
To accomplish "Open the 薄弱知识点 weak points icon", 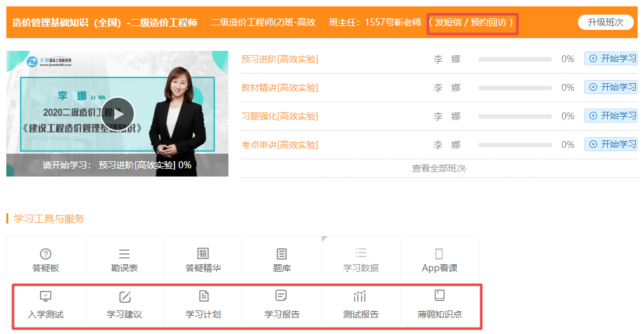I will pos(439,297).
